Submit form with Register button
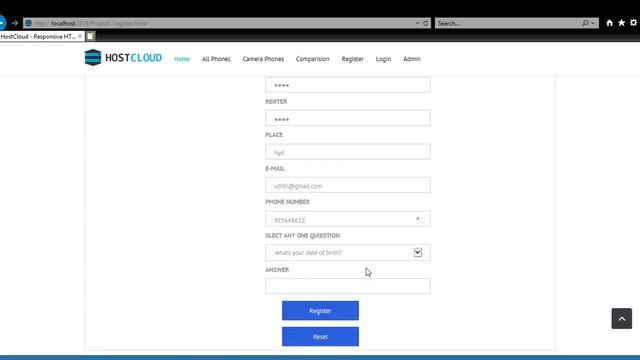This screenshot has width=640, height=360. tap(320, 311)
